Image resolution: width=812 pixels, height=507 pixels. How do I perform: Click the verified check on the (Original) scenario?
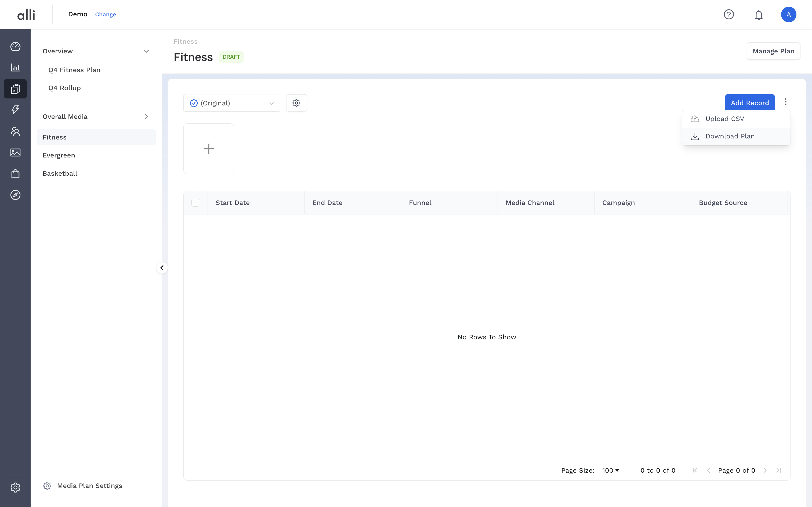194,103
